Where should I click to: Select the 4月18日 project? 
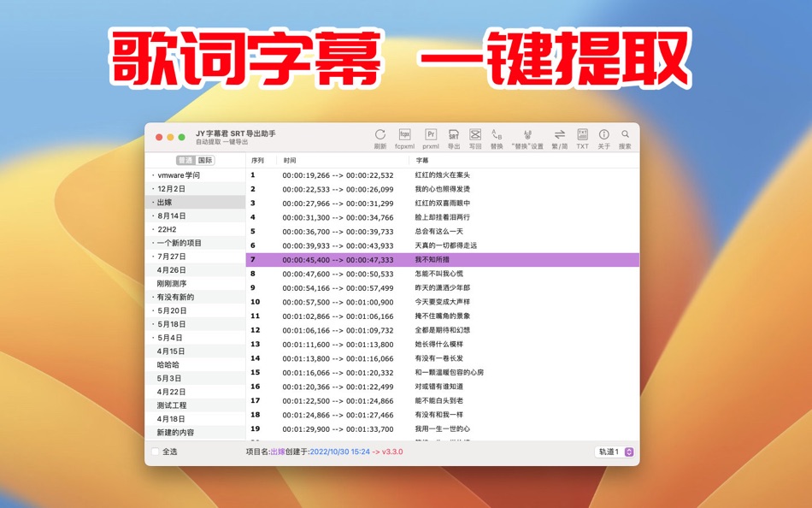click(x=195, y=419)
